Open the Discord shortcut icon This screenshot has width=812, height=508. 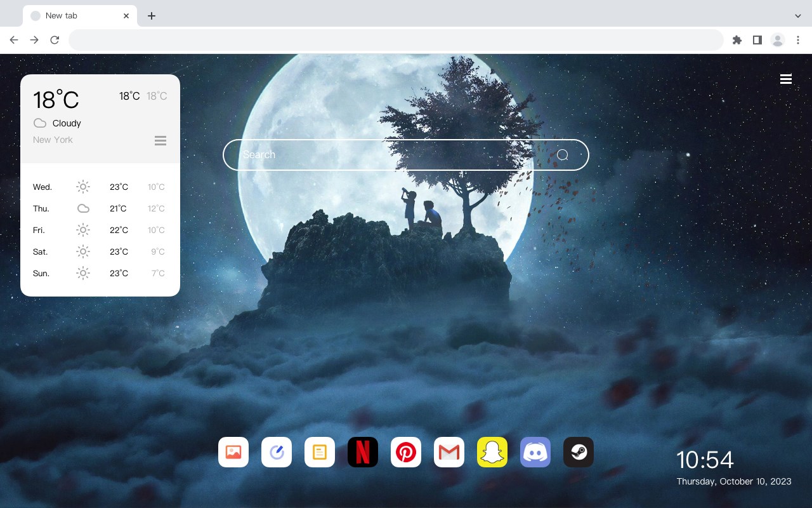535,452
